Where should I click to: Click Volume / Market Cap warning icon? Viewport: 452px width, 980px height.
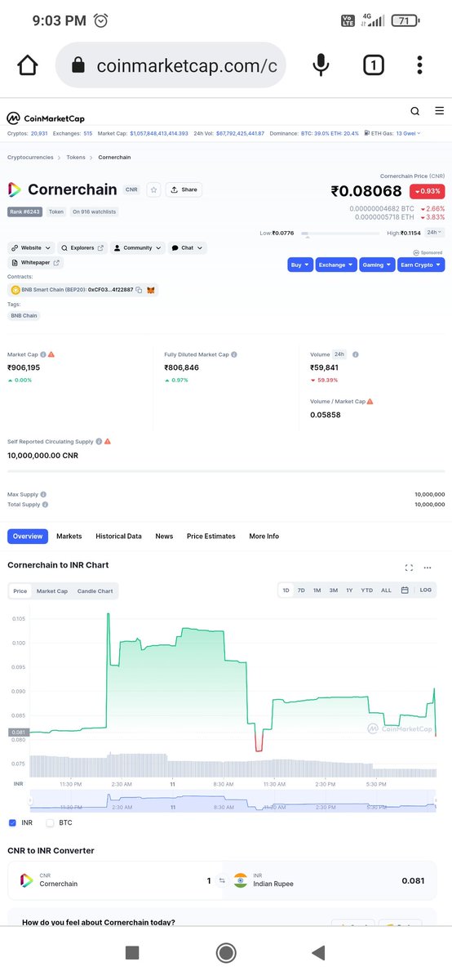[370, 401]
